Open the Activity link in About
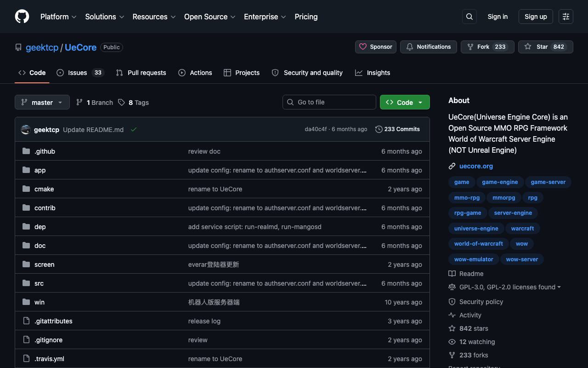The image size is (588, 368). point(465,315)
